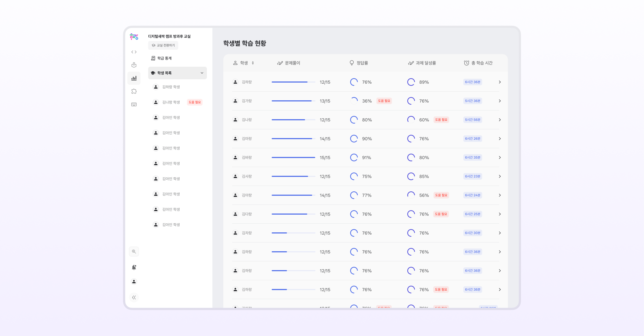This screenshot has width=644, height=336.
Task: Collapse the 학생 목록 dropdown
Action: [x=202, y=73]
